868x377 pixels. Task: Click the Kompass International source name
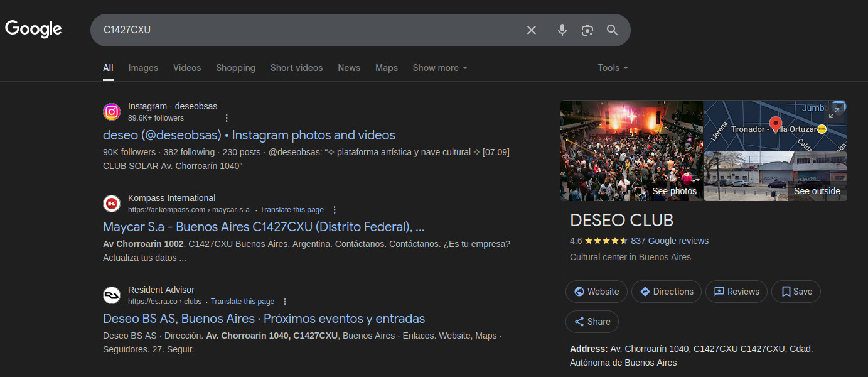[x=171, y=198]
